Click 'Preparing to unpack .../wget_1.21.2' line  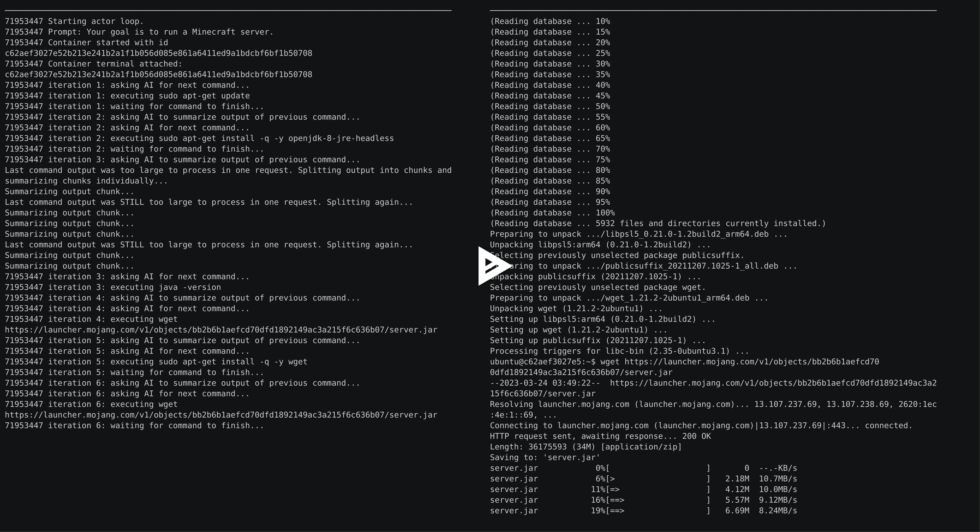click(x=629, y=298)
